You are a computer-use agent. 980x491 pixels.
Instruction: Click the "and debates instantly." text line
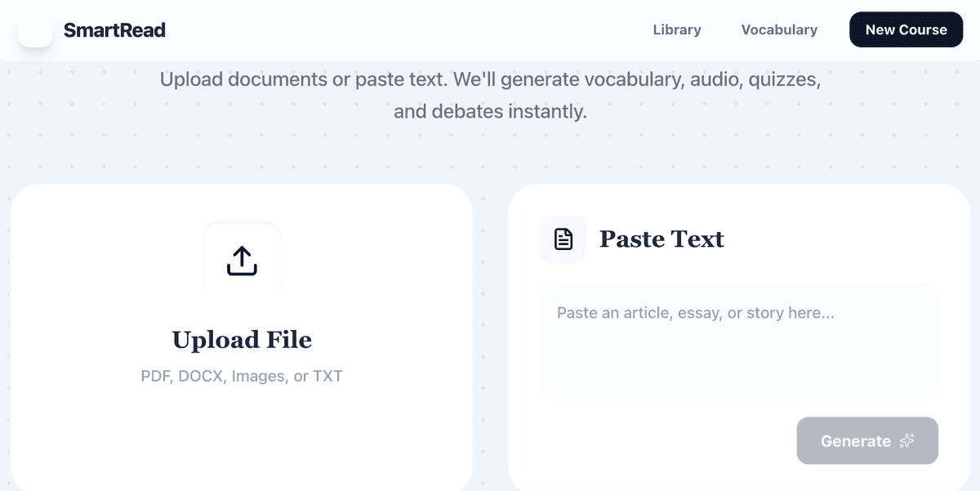(x=490, y=111)
